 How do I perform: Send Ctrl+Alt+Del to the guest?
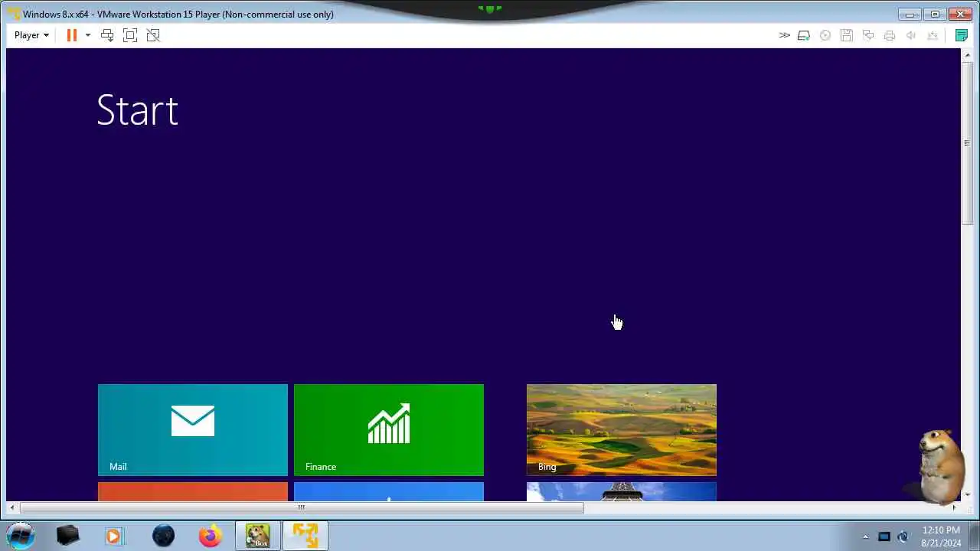point(107,35)
